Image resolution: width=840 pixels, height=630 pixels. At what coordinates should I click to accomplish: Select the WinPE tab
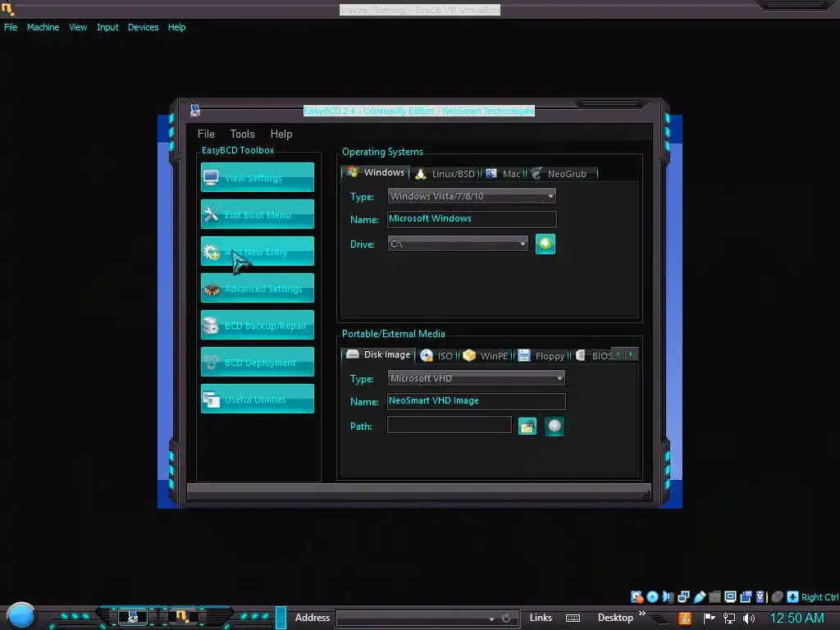pos(486,356)
